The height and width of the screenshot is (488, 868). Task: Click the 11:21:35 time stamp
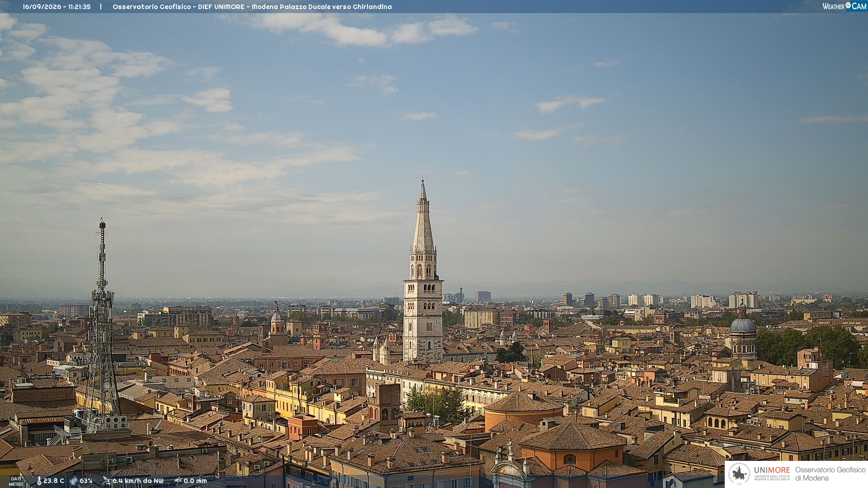click(x=80, y=7)
